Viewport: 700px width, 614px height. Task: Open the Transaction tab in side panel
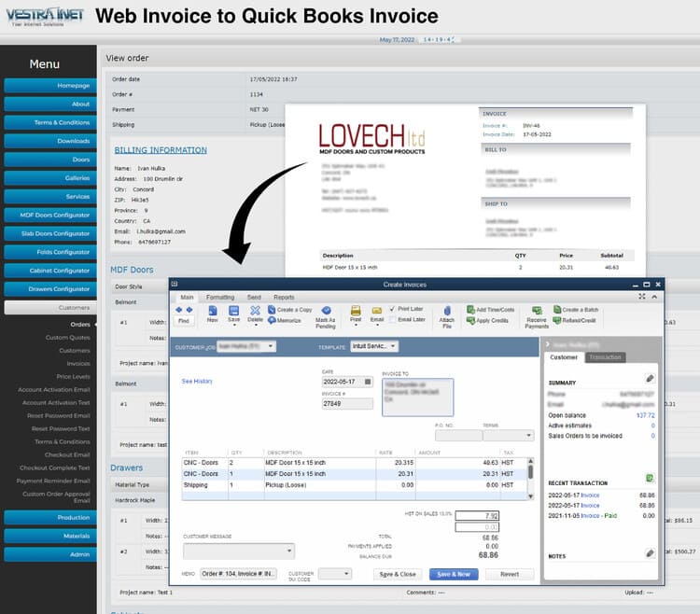coord(605,357)
